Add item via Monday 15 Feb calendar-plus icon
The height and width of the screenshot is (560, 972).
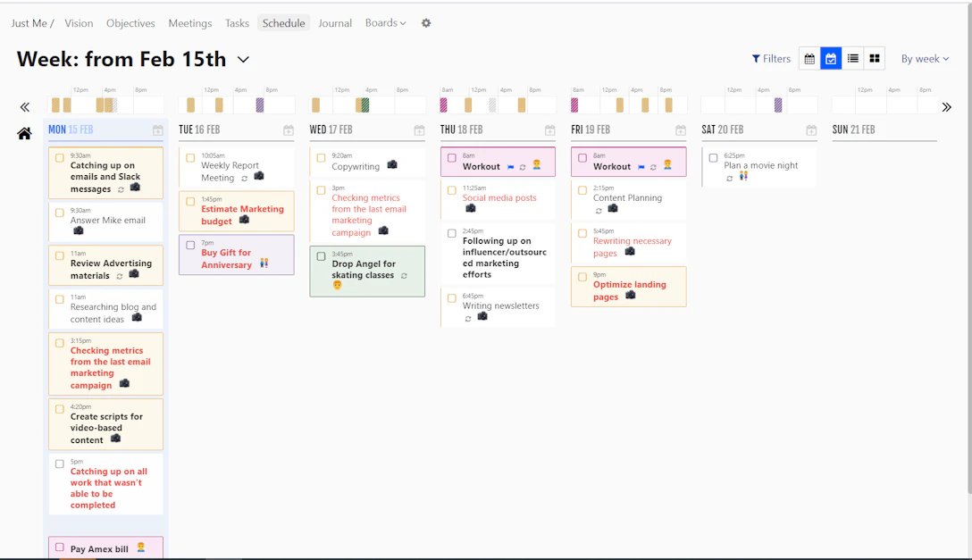pyautogui.click(x=157, y=130)
